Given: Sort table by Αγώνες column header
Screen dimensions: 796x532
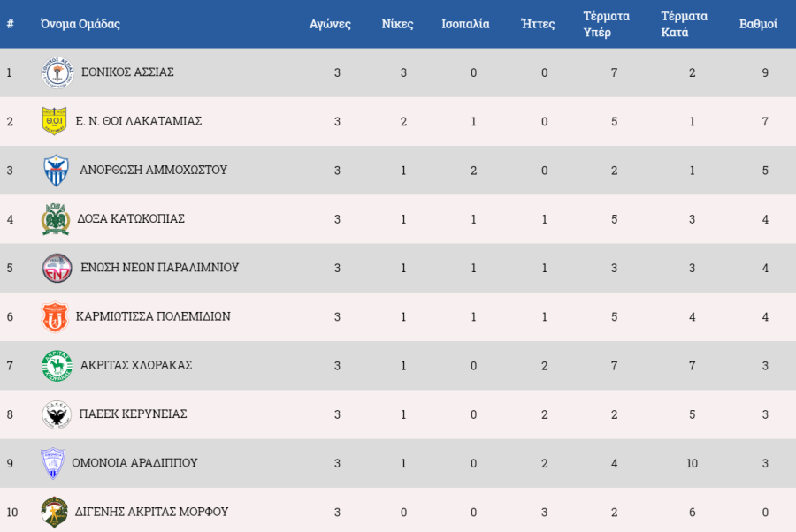Looking at the screenshot, I should (x=330, y=24).
